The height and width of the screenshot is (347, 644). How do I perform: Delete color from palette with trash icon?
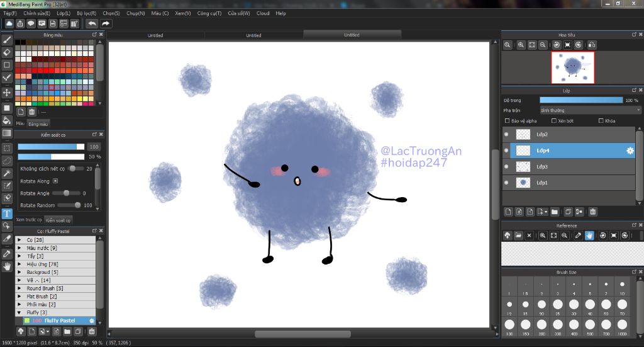coord(31,112)
